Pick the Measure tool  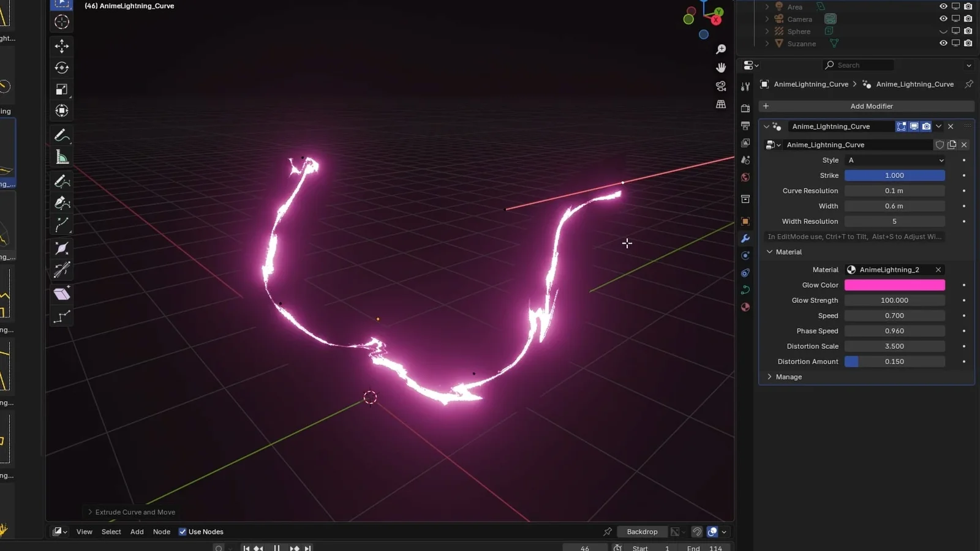pos(61,157)
